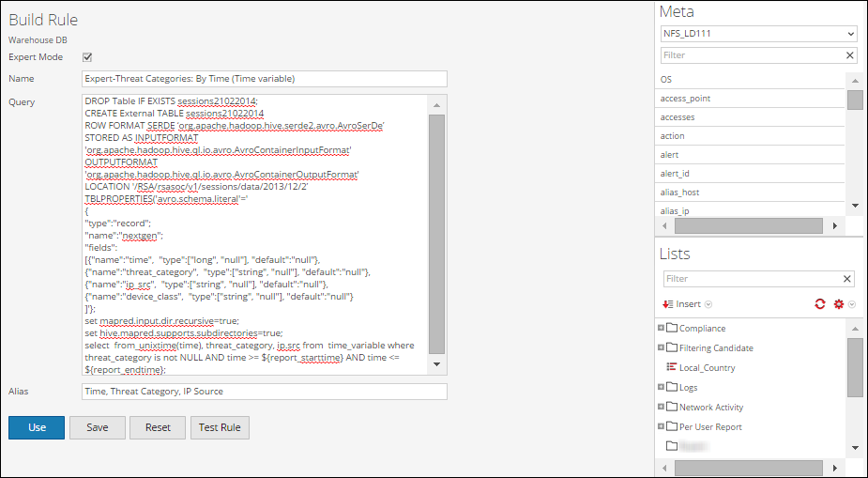The width and height of the screenshot is (868, 478).
Task: Select the Compliance folder item
Action: pos(702,329)
